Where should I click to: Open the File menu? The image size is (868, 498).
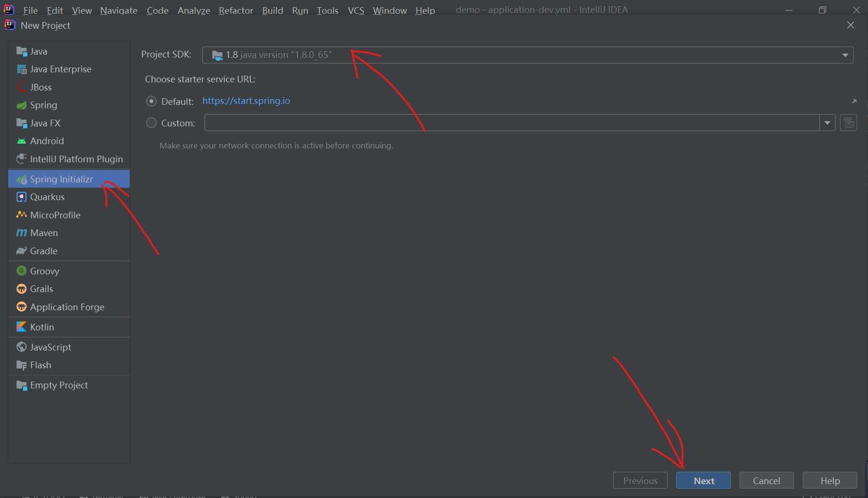(30, 10)
